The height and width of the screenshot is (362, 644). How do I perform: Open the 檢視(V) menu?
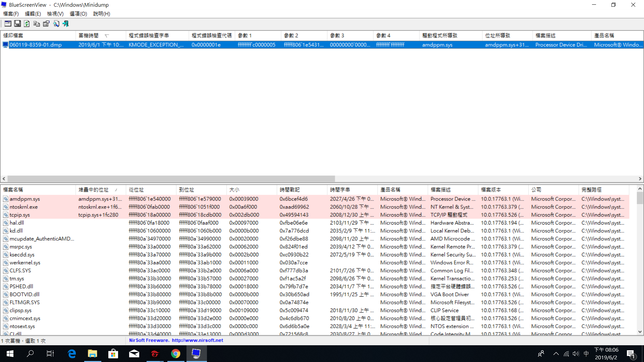[55, 14]
